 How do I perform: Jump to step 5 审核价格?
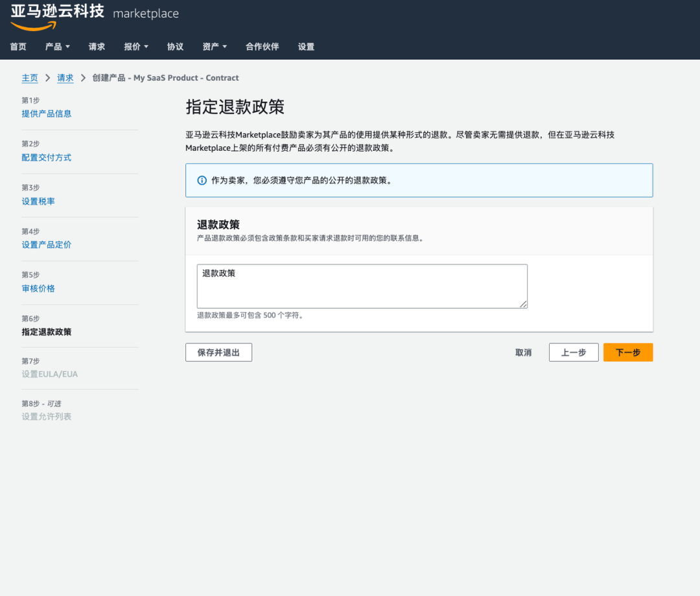click(38, 288)
